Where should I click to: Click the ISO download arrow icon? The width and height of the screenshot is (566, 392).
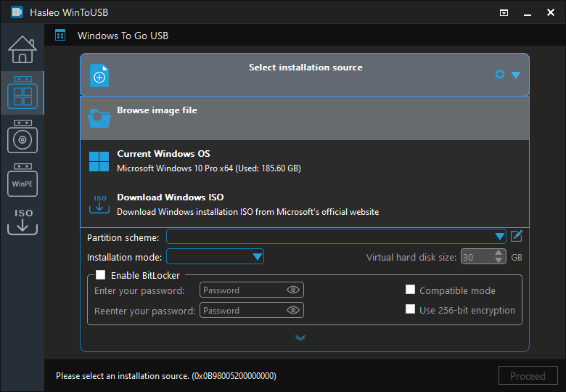99,204
